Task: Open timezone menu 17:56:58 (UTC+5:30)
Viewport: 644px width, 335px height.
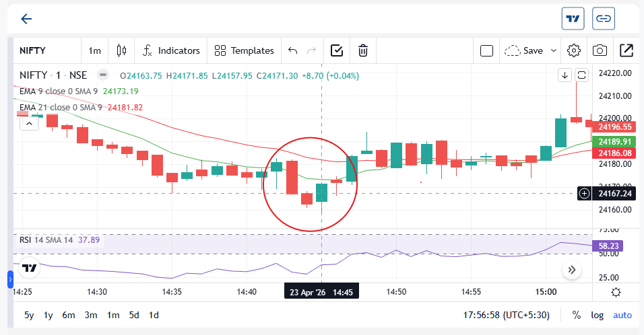Action: tap(507, 315)
